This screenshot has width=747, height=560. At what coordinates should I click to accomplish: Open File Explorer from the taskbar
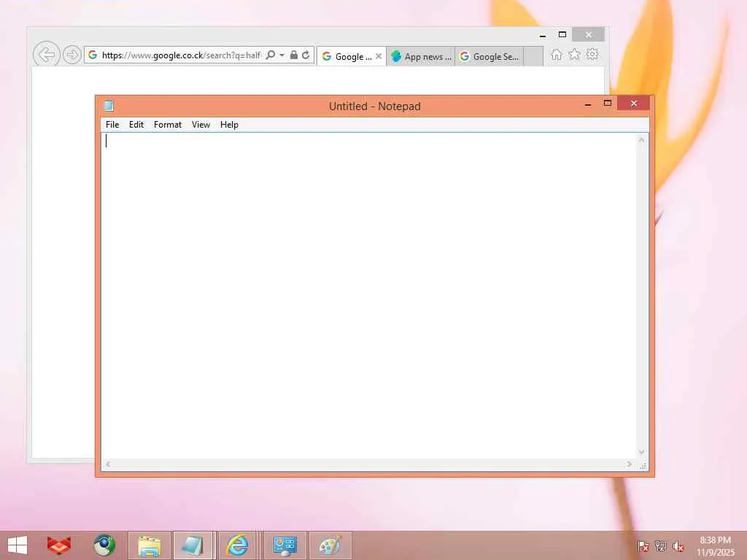click(149, 545)
